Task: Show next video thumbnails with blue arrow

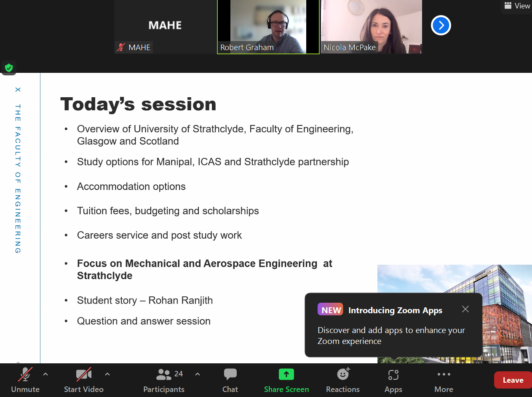Action: point(441,26)
